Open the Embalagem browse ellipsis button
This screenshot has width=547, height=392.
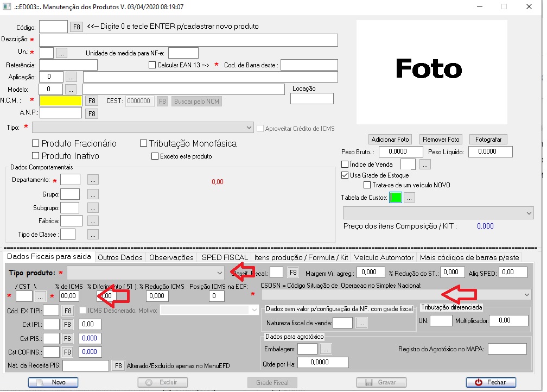point(326,349)
